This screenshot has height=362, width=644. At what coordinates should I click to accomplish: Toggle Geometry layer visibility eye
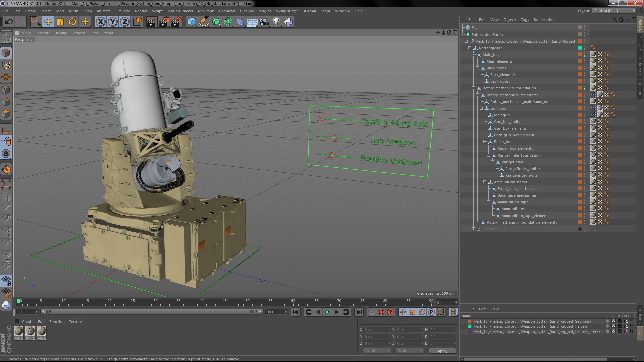click(x=613, y=321)
